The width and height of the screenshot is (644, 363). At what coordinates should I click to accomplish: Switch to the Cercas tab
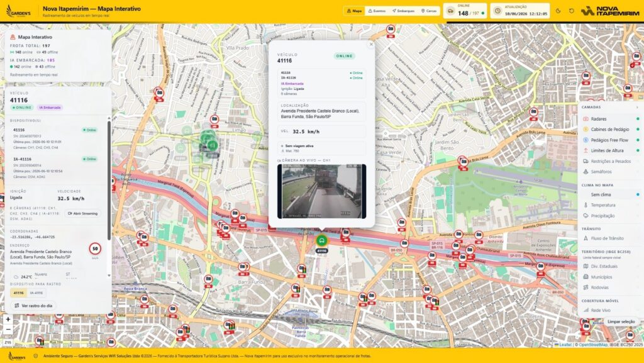coord(429,11)
